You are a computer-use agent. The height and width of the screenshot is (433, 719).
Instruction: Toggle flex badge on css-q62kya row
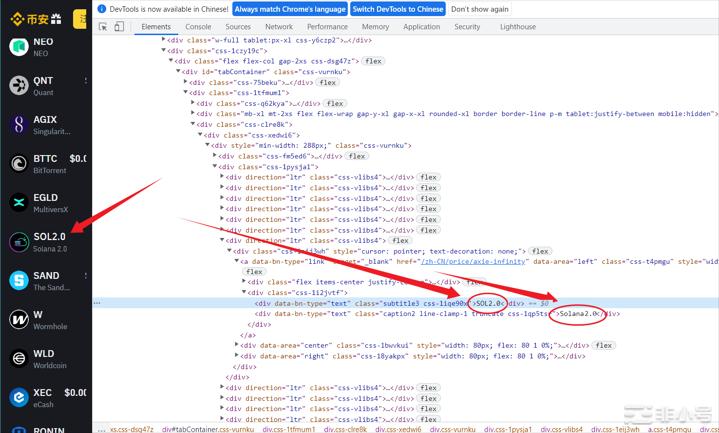(x=335, y=104)
